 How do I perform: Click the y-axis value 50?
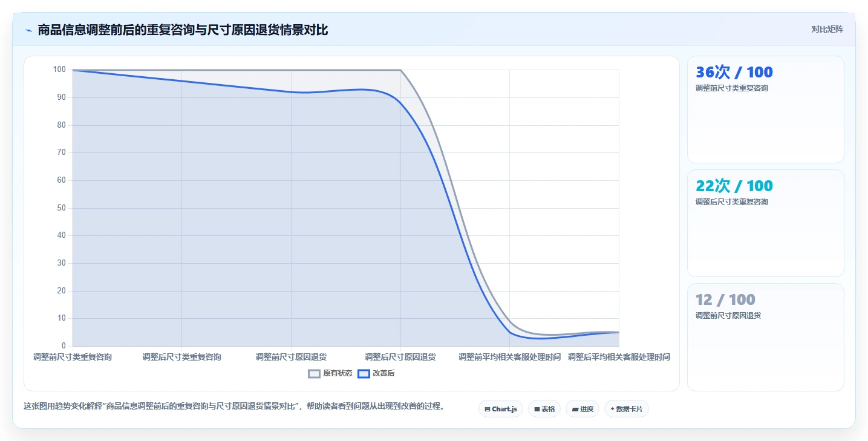62,208
